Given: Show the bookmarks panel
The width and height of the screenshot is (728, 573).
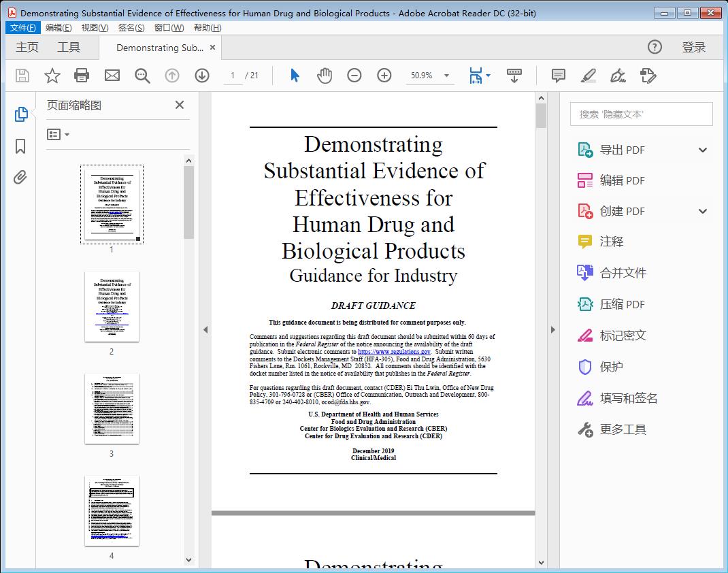Looking at the screenshot, I should [x=20, y=146].
